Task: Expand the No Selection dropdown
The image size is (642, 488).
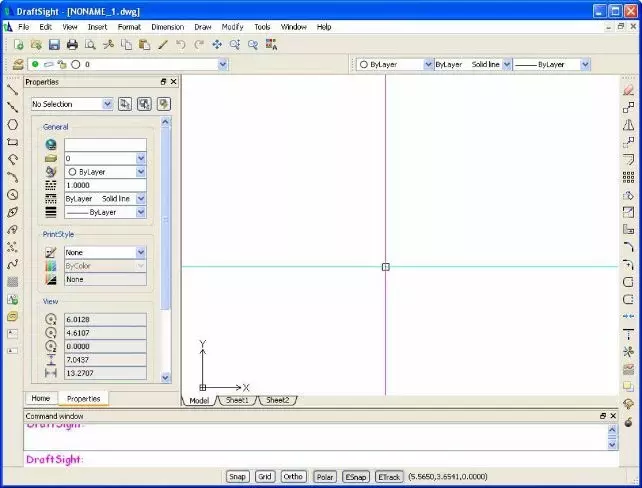Action: point(72,104)
